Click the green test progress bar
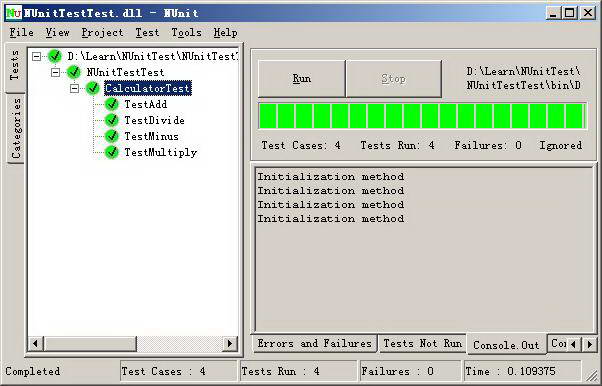 click(422, 116)
